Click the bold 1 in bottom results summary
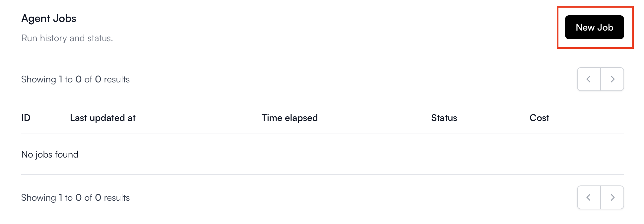The height and width of the screenshot is (224, 644). (x=60, y=198)
